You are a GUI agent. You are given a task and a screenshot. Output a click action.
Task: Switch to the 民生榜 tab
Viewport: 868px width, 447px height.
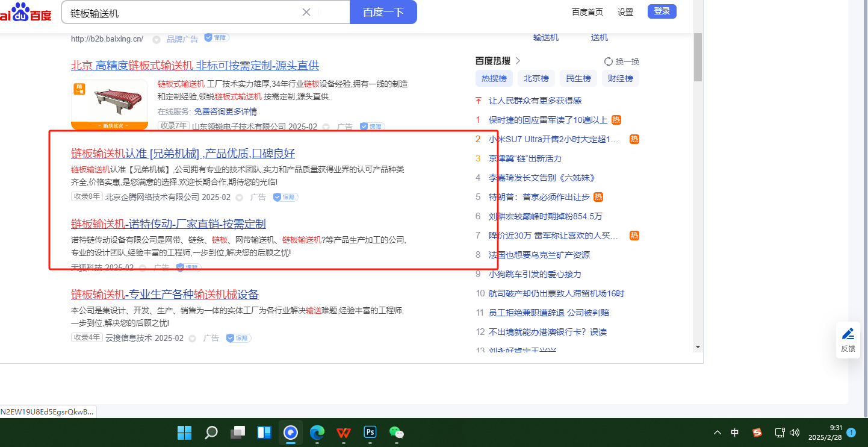[578, 78]
